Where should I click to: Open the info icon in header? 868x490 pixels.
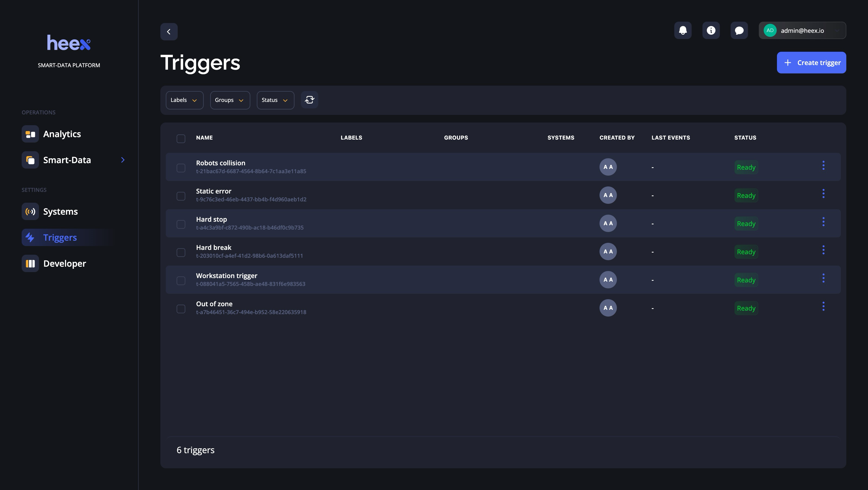pos(711,30)
